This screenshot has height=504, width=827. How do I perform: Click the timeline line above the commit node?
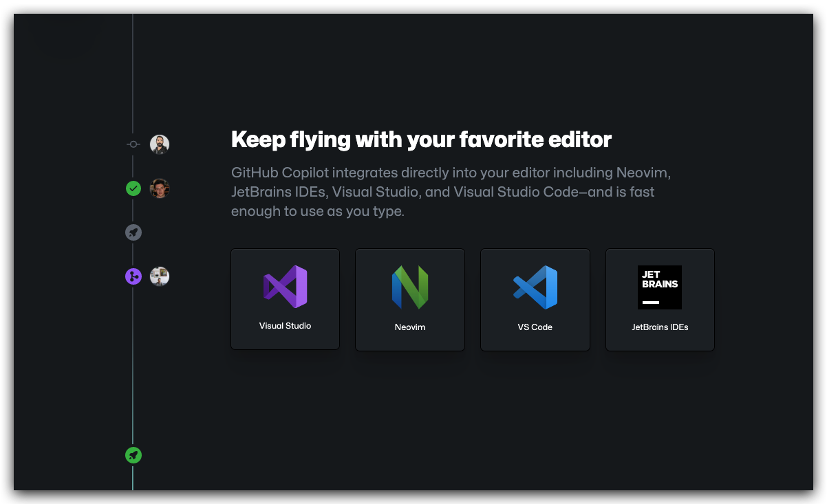point(133,69)
